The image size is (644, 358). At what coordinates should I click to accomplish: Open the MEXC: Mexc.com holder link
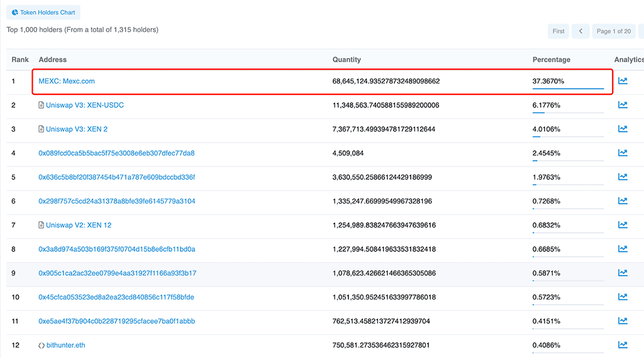click(x=67, y=81)
